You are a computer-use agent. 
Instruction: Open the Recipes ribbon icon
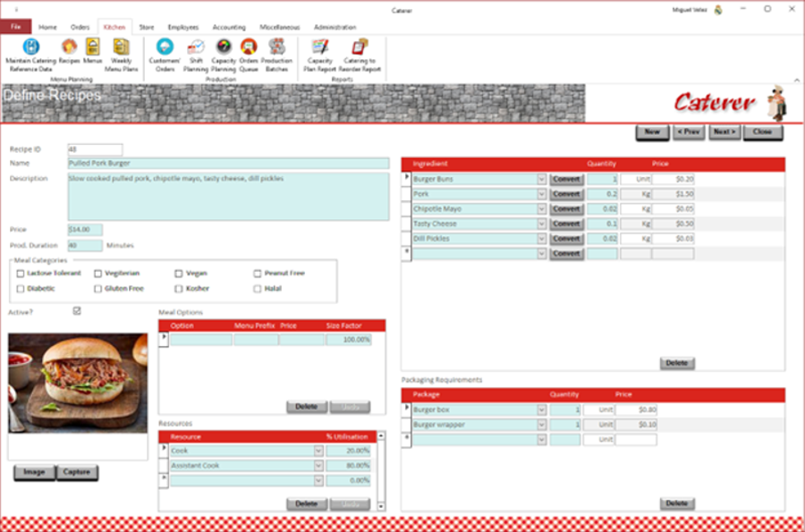click(69, 51)
